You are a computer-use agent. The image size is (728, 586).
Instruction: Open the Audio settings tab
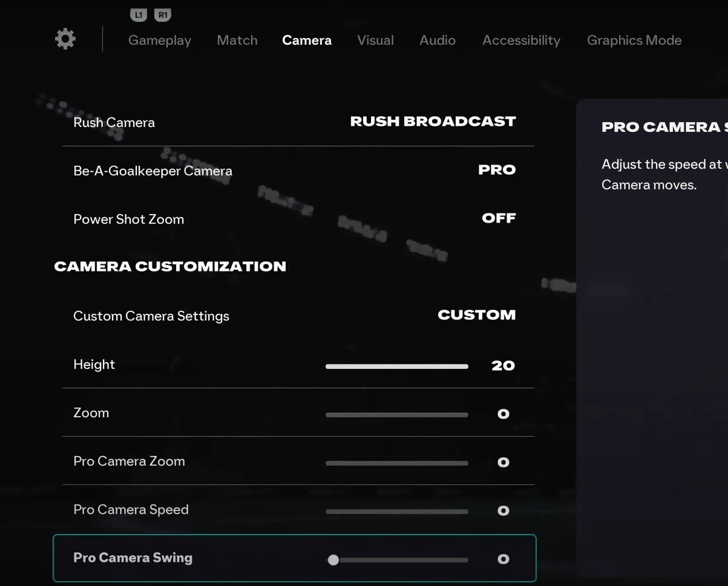coord(438,41)
